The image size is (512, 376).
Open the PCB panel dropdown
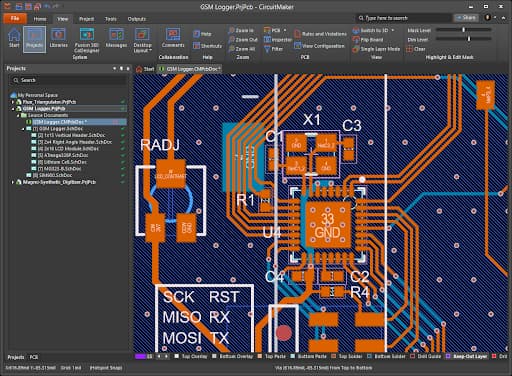(x=275, y=30)
